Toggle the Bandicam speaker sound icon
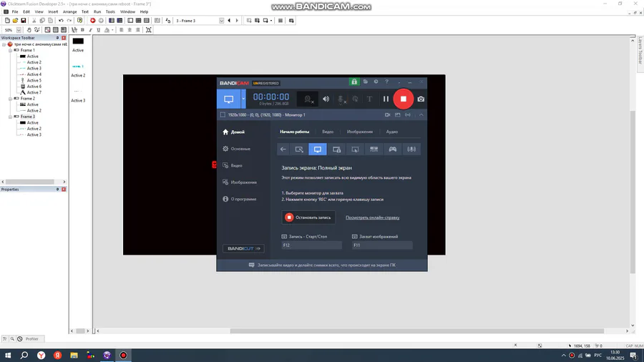The height and width of the screenshot is (362, 644). click(x=326, y=99)
